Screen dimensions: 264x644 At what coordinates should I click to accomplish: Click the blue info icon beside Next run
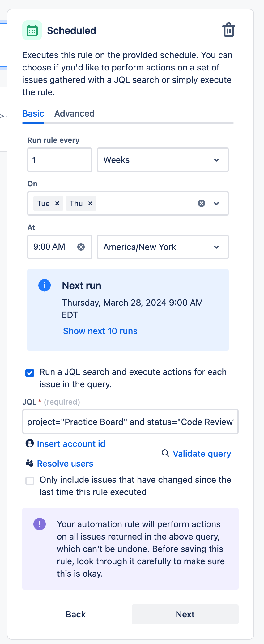(x=45, y=285)
